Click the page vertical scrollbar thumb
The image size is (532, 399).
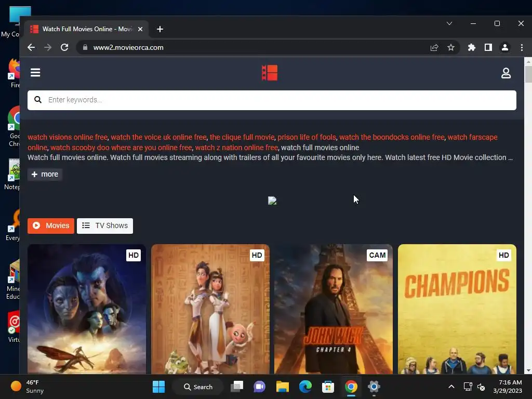(528, 74)
